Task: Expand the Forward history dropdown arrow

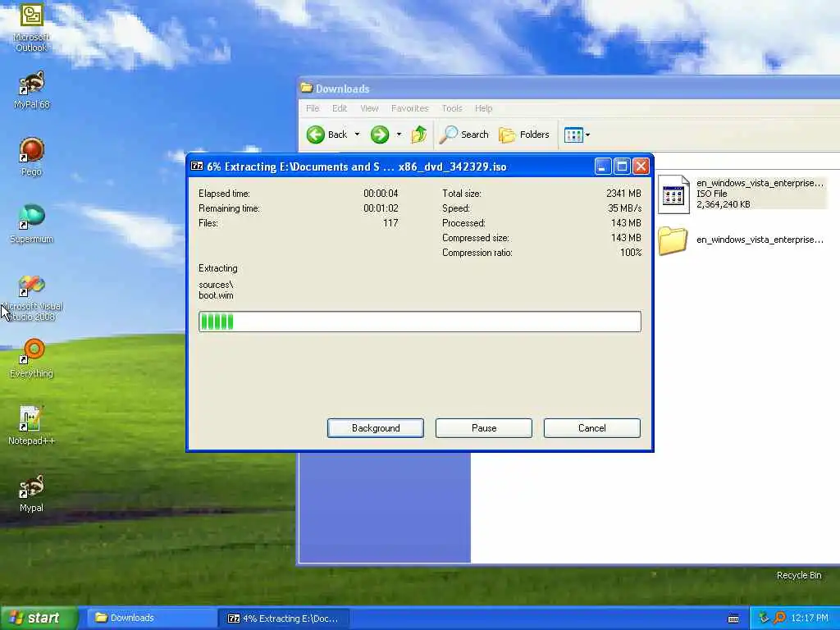Action: [x=399, y=135]
